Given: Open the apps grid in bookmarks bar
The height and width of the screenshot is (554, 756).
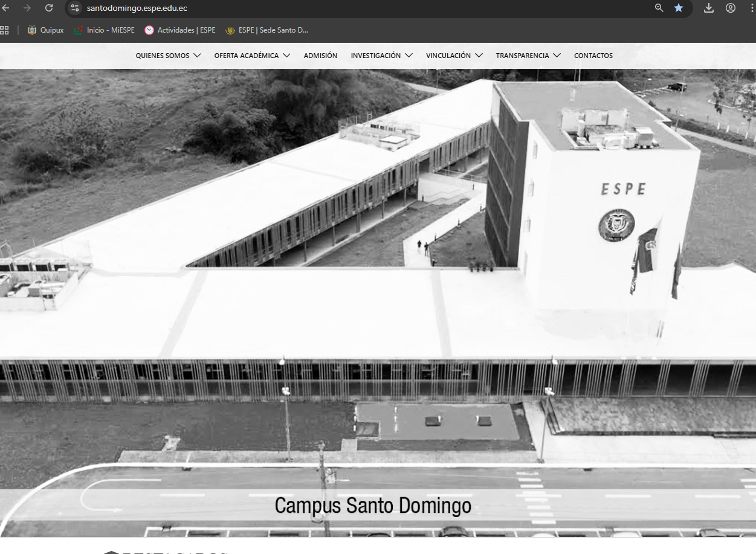Looking at the screenshot, I should tap(5, 30).
